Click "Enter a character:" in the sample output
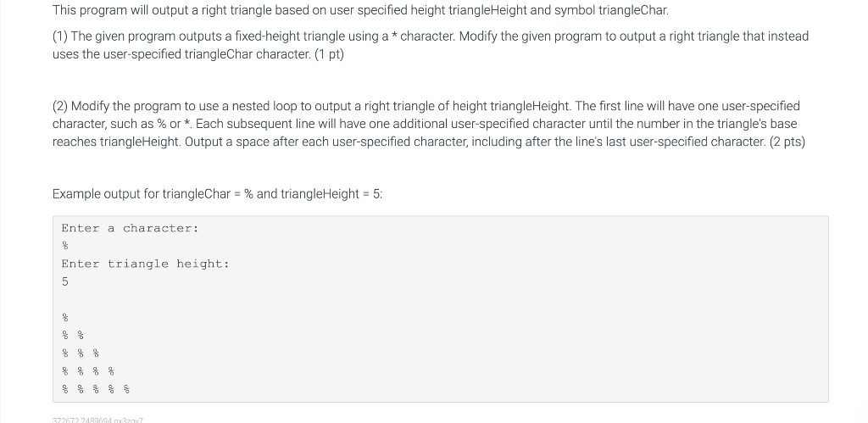Viewport: 868px width, 423px height. pos(130,228)
